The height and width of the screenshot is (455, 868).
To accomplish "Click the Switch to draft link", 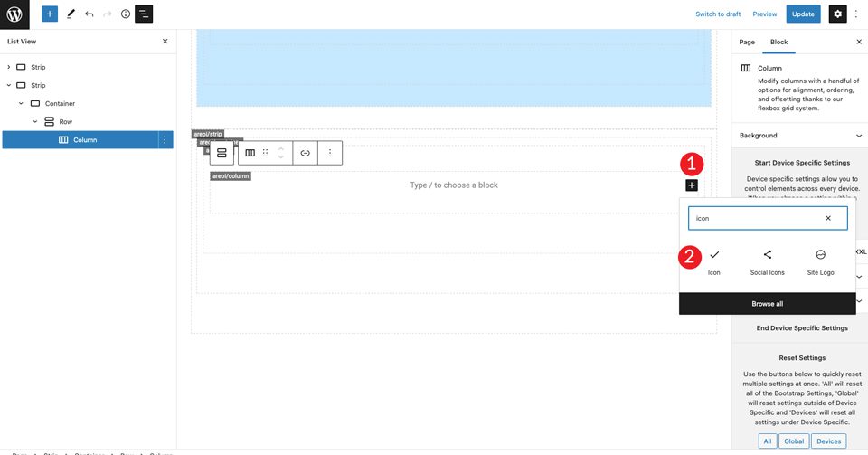I will [x=718, y=14].
